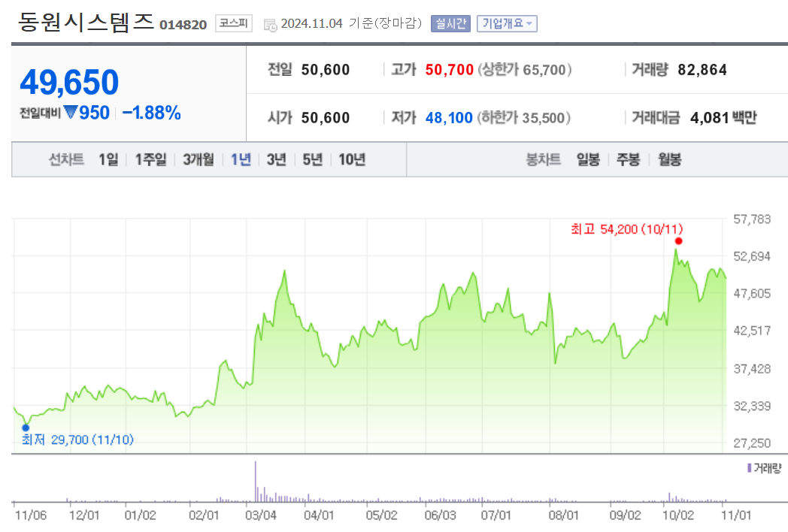
Task: Click the 11/01 x-axis date label
Action: coord(736,515)
